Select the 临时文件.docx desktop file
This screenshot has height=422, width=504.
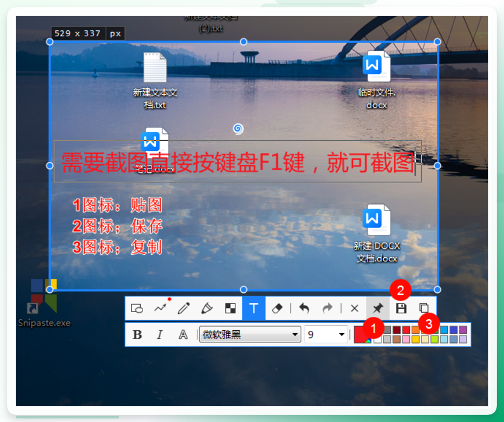pyautogui.click(x=376, y=81)
